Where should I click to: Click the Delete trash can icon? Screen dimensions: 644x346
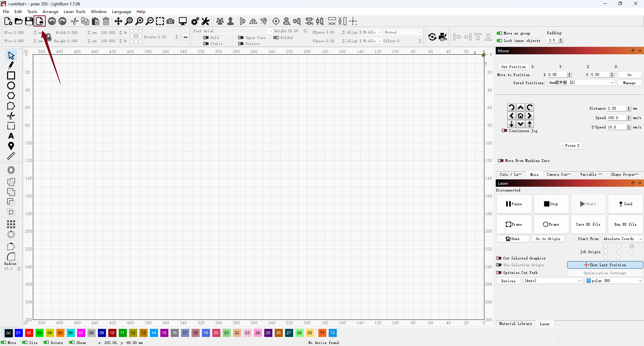(x=106, y=21)
